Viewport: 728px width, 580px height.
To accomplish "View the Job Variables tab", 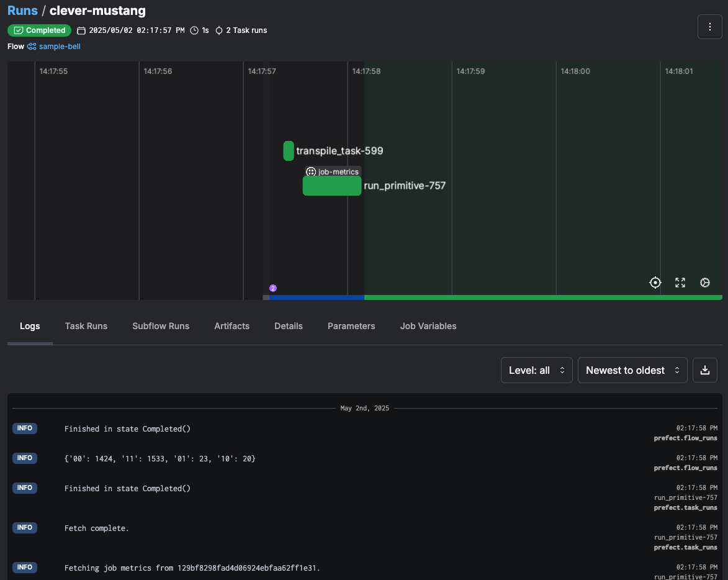I will 428,326.
